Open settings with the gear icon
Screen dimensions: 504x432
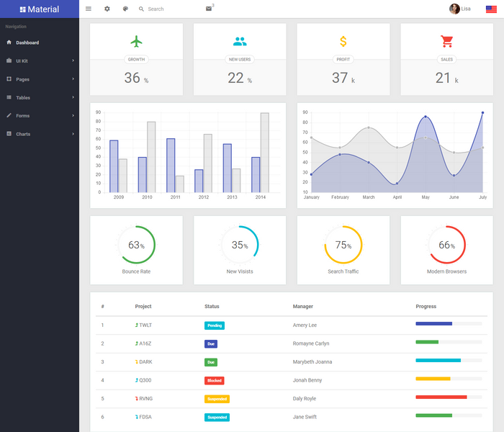pyautogui.click(x=107, y=9)
